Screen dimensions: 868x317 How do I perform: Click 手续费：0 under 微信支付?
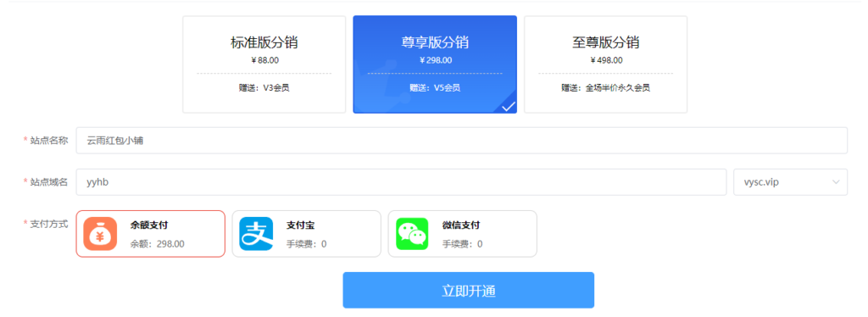point(462,243)
